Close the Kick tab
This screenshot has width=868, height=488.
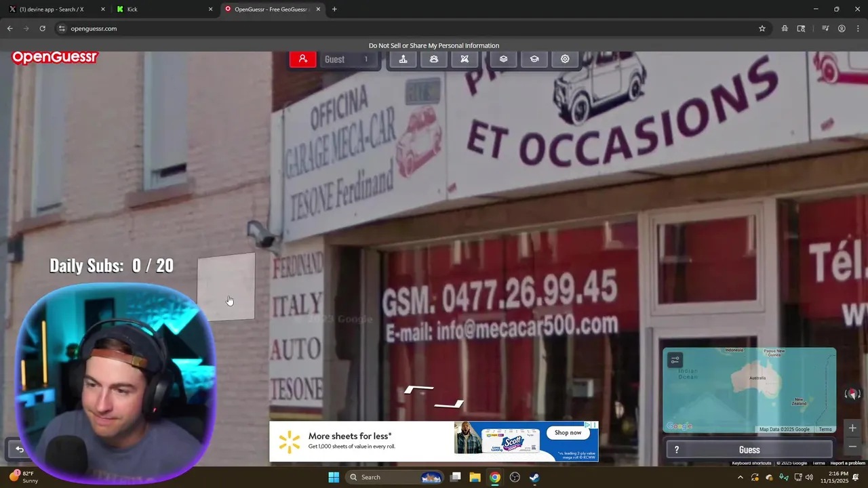click(x=210, y=9)
